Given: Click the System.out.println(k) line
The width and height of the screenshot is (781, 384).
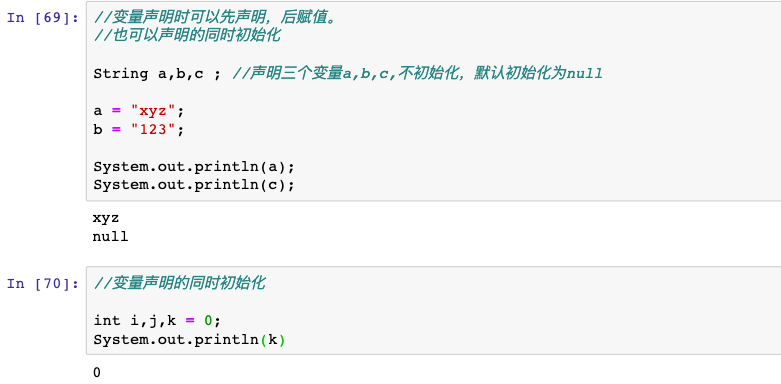Looking at the screenshot, I should [189, 340].
